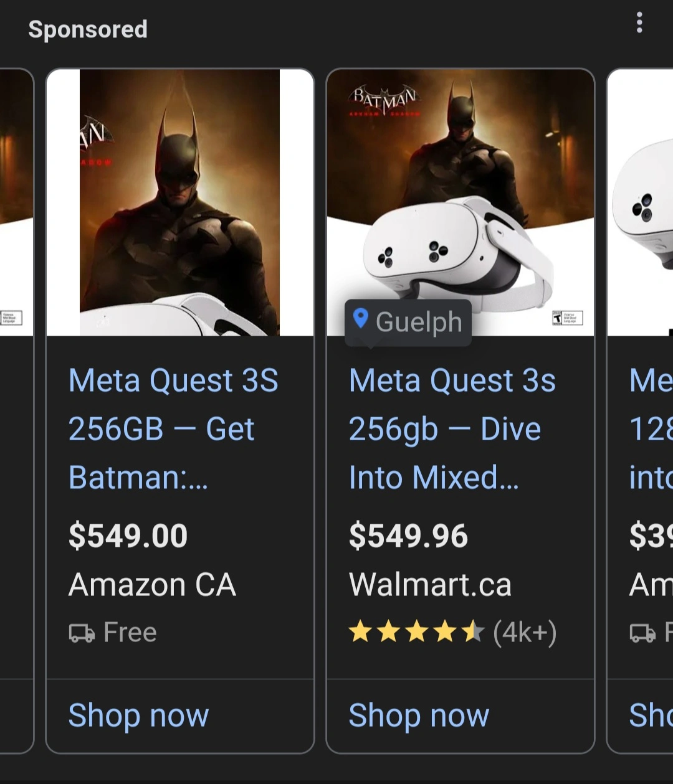The width and height of the screenshot is (673, 784).
Task: Click the $549.96 price
Action: pos(408,536)
